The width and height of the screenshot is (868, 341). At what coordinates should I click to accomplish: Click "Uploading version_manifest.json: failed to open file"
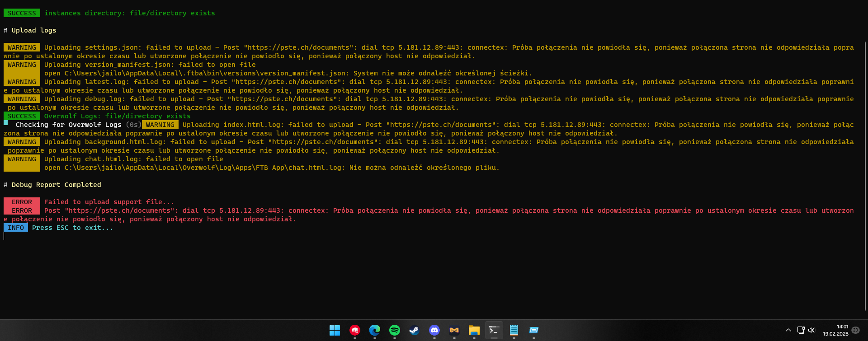tap(150, 65)
